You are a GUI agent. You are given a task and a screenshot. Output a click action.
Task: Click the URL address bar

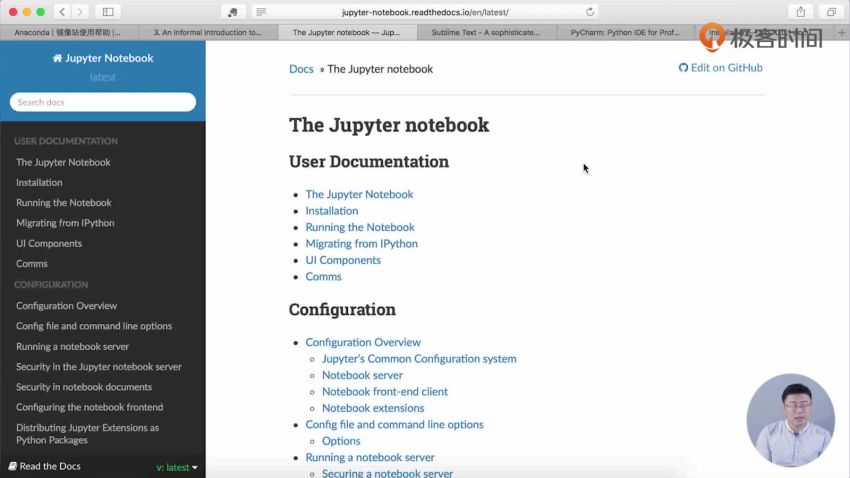coord(425,12)
